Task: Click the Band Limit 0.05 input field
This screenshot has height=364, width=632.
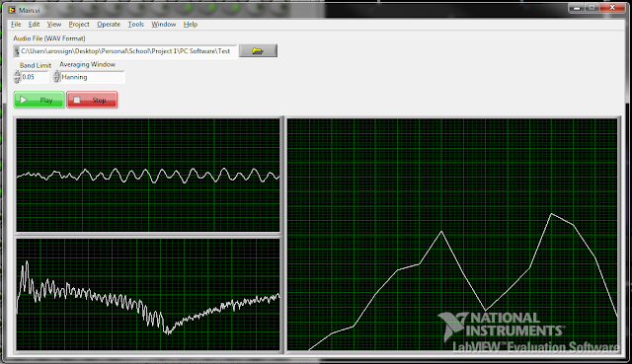Action: tap(35, 77)
